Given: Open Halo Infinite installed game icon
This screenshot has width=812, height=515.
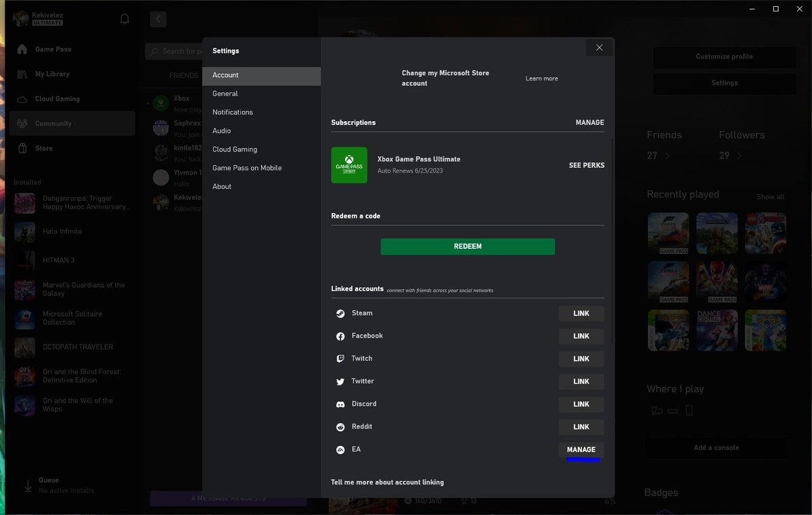Looking at the screenshot, I should pyautogui.click(x=25, y=232).
